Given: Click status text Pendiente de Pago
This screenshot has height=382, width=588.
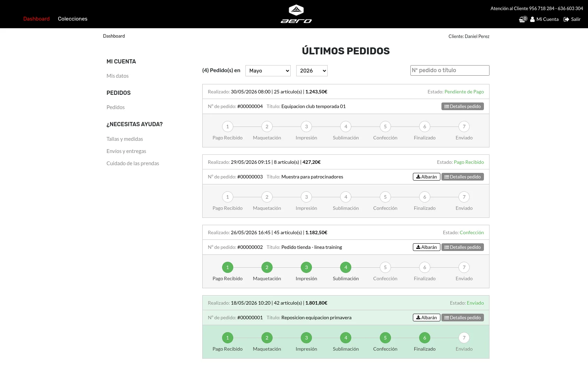Looking at the screenshot, I should click(x=464, y=92).
